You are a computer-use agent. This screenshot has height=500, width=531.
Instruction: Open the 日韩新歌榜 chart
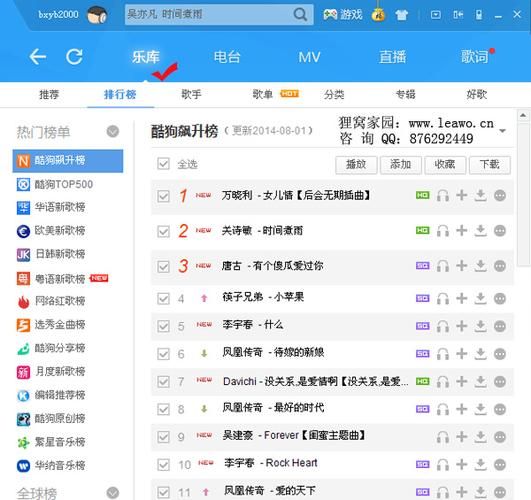(x=60, y=254)
